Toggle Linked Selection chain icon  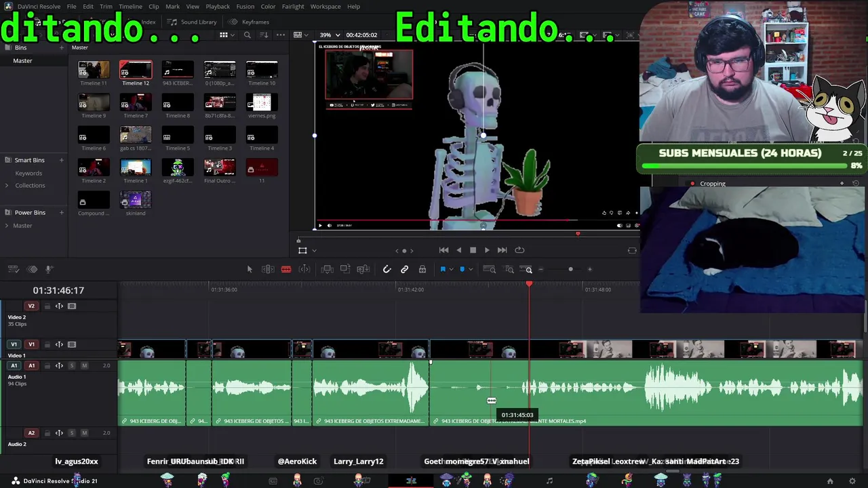click(405, 270)
